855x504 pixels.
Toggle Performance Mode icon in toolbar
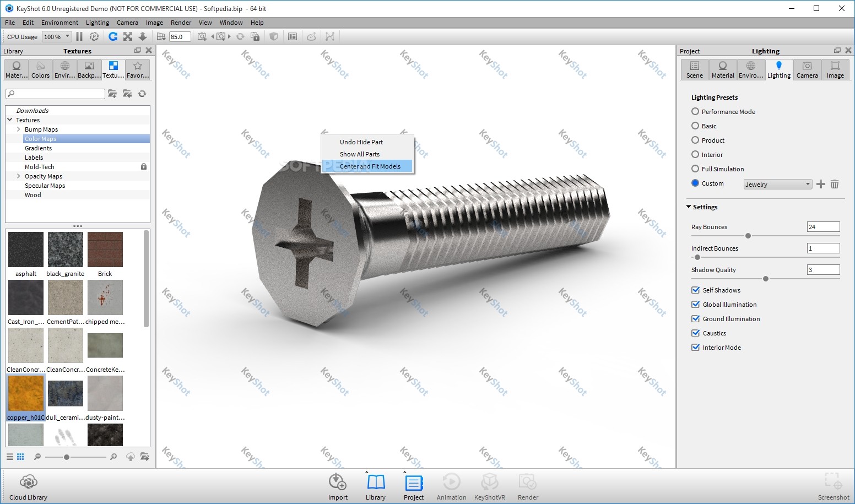tap(94, 36)
